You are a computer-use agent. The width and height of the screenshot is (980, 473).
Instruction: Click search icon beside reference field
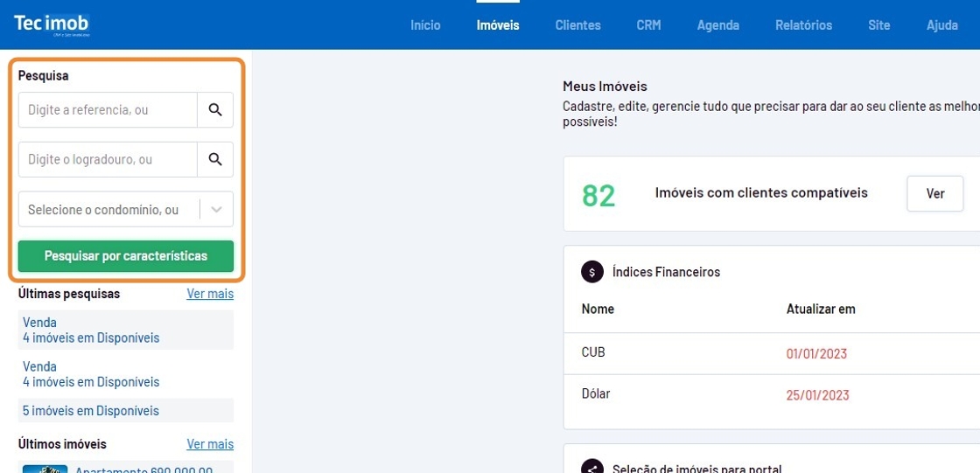(x=215, y=110)
